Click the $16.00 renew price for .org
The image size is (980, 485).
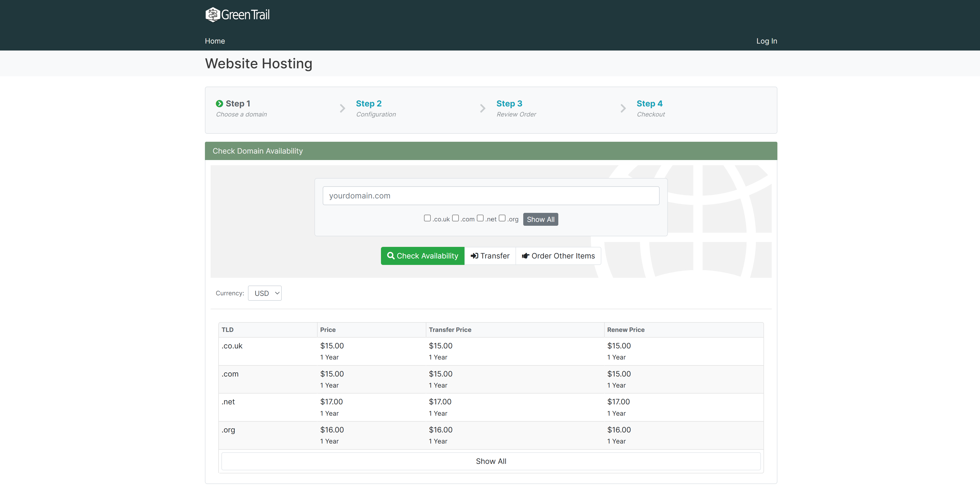tap(619, 430)
